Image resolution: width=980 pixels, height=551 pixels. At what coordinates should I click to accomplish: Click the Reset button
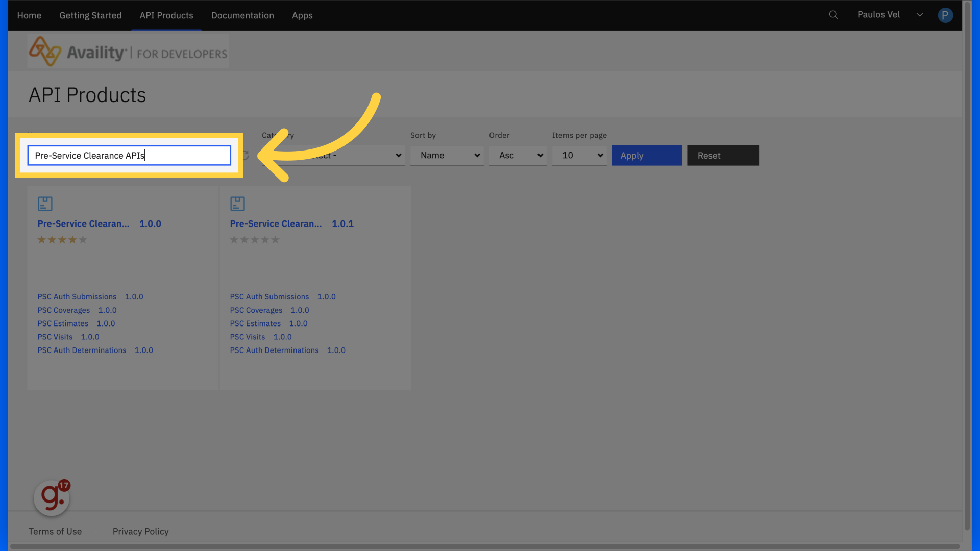[x=723, y=156]
